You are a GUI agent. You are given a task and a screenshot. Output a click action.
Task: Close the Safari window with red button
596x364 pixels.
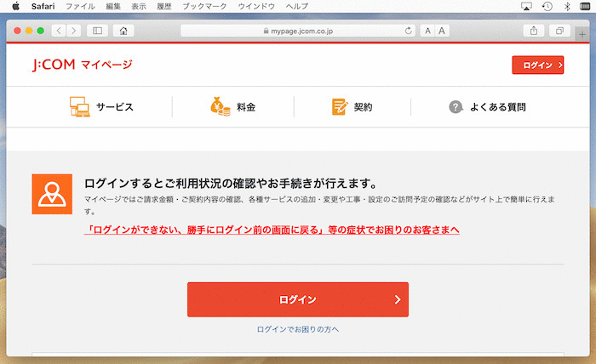[18, 31]
